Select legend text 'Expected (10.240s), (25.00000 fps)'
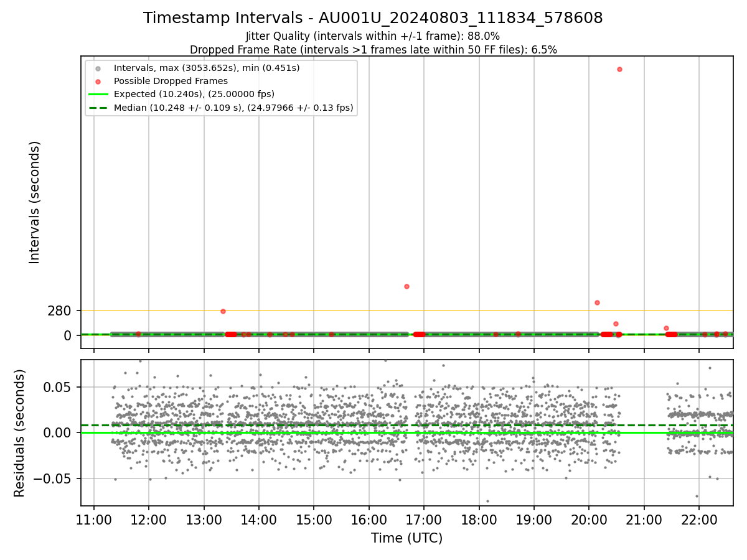The image size is (747, 560). pyautogui.click(x=194, y=95)
